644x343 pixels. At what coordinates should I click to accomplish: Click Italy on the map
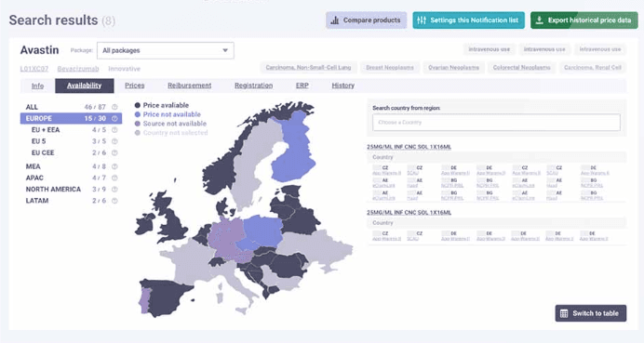[235, 284]
